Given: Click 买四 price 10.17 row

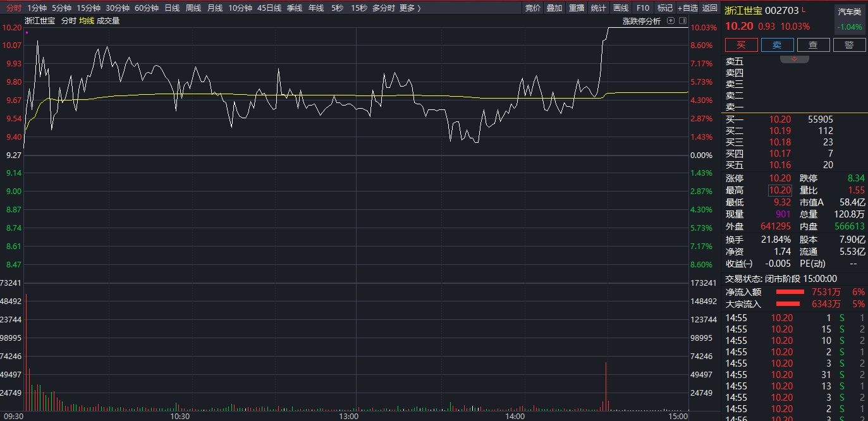Looking at the screenshot, I should pyautogui.click(x=794, y=153).
